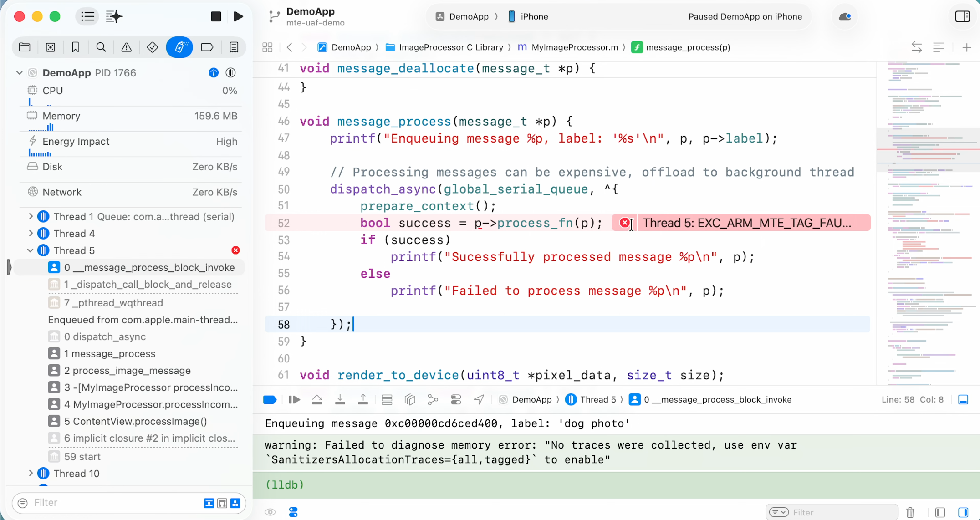Screen dimensions: 980x520
Task: Simulate location arrow icon
Action: [479, 400]
